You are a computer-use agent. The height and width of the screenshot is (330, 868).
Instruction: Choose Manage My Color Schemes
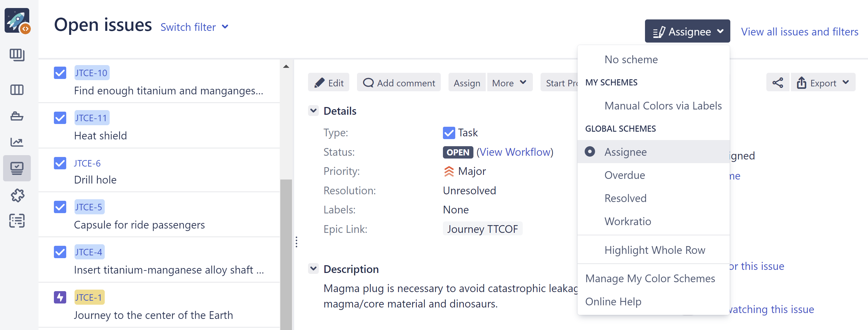[x=650, y=278]
